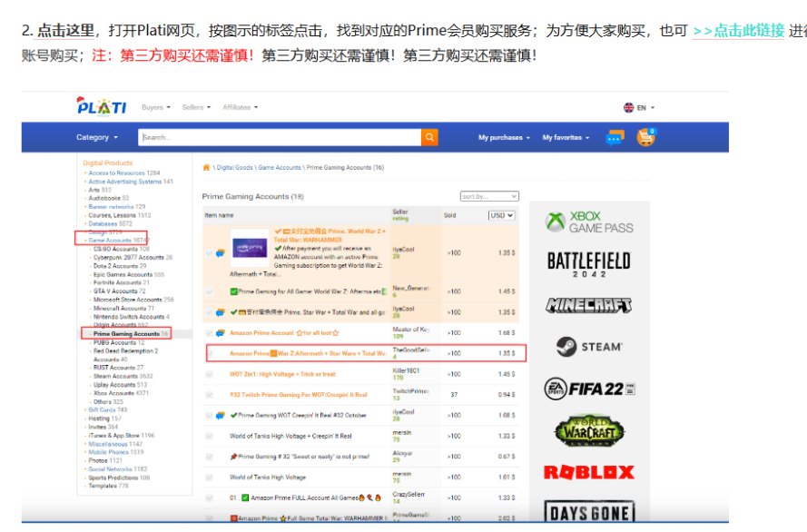Open the Roblox banner
This screenshot has width=807, height=532.
[x=589, y=472]
